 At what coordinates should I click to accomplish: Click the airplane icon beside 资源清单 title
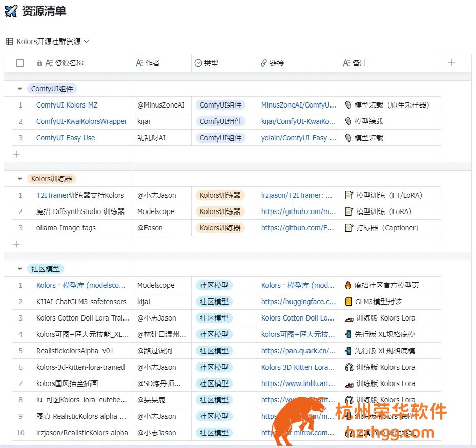11,11
